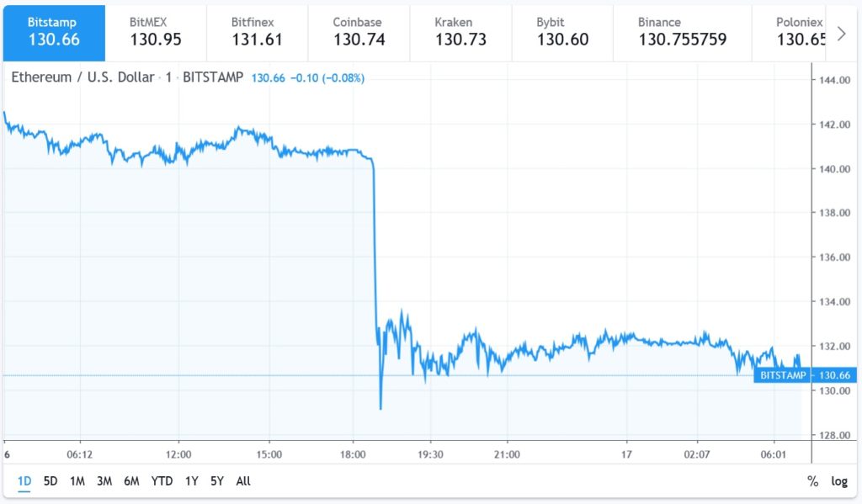The image size is (862, 504).
Task: Show year-to-date YTD range
Action: pyautogui.click(x=162, y=481)
